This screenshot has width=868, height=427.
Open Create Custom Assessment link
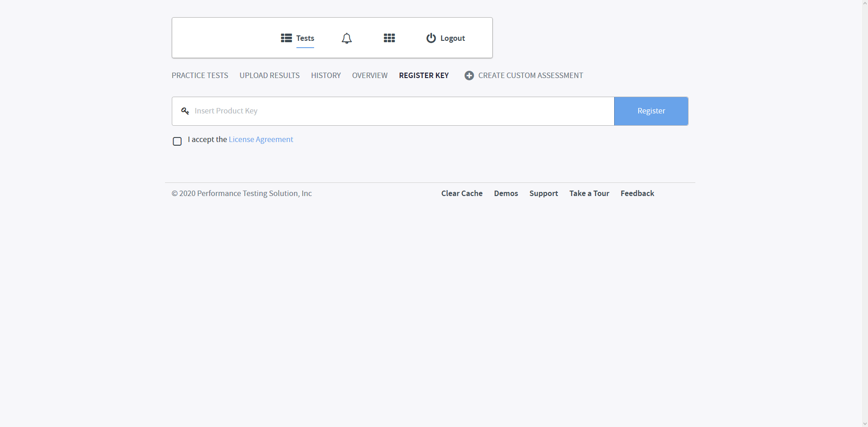pos(531,75)
